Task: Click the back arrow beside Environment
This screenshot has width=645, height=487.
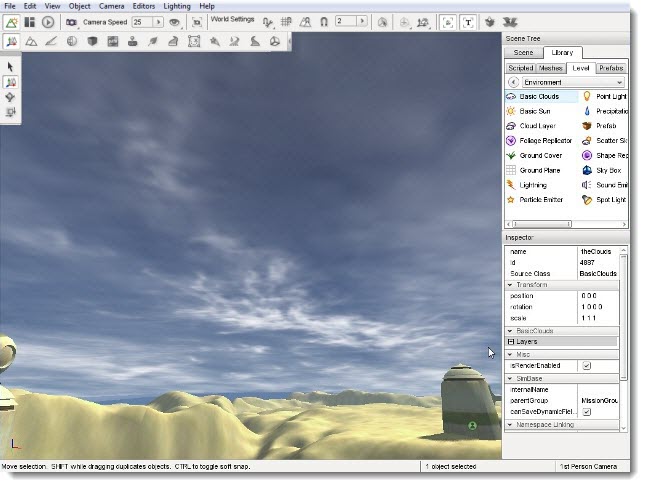Action: click(x=512, y=82)
